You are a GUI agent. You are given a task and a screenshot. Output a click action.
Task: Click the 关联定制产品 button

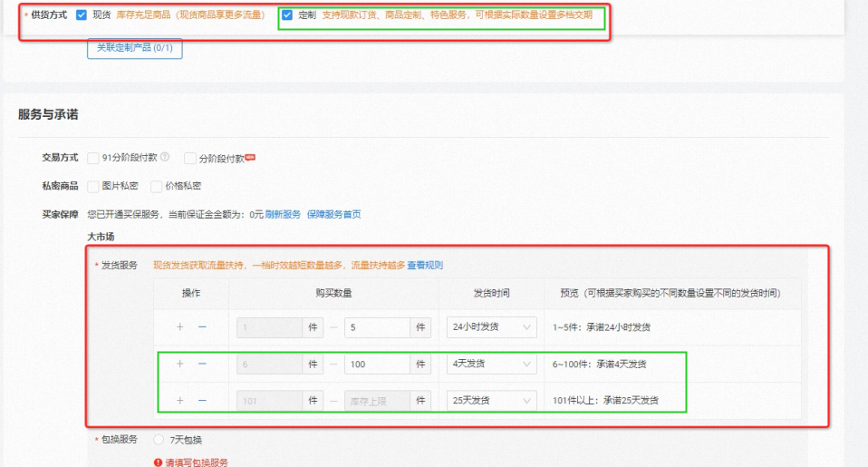pos(135,48)
